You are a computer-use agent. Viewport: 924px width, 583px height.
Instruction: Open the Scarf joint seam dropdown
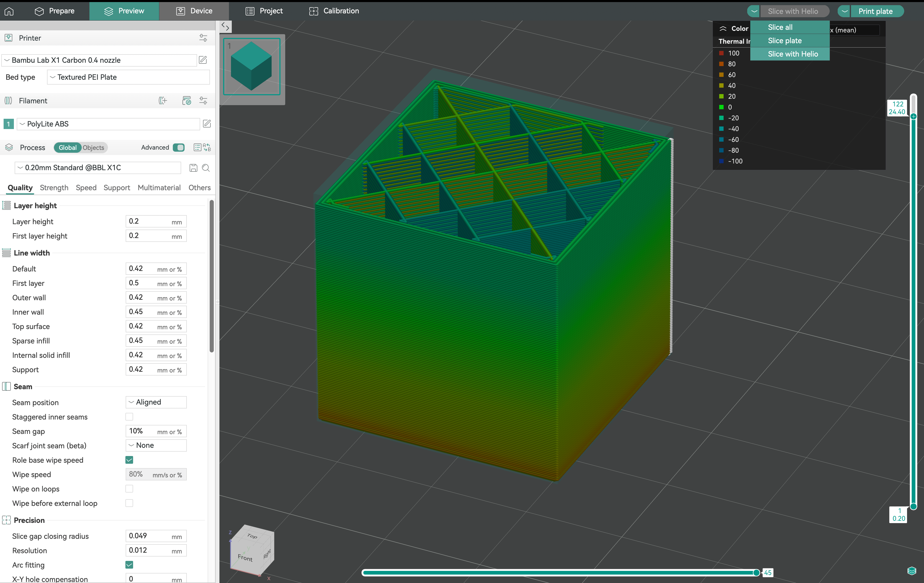tap(156, 445)
